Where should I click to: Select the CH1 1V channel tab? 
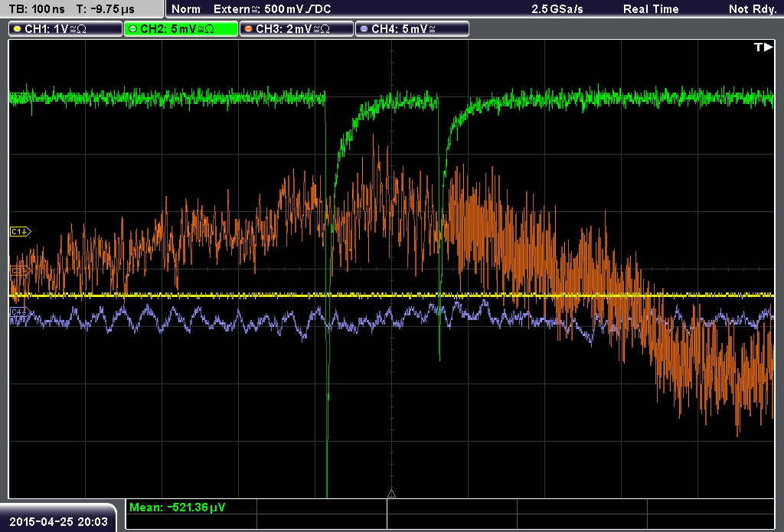[66, 29]
